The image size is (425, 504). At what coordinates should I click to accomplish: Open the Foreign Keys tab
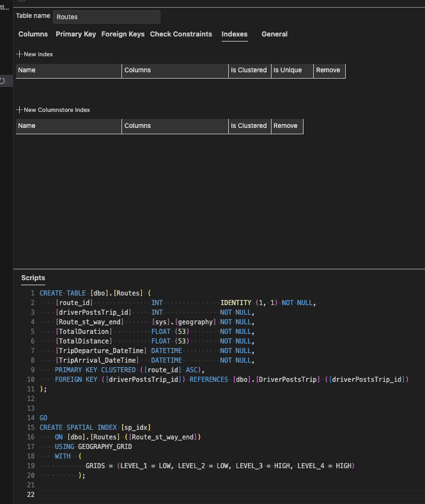(123, 34)
